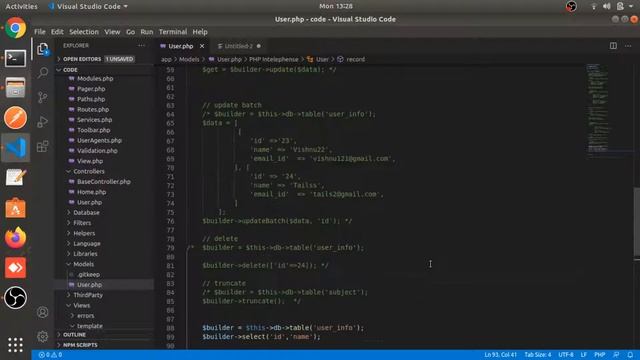Launch Google Chrome from the dock
Viewport: 640px width, 360px height.
click(x=16, y=28)
